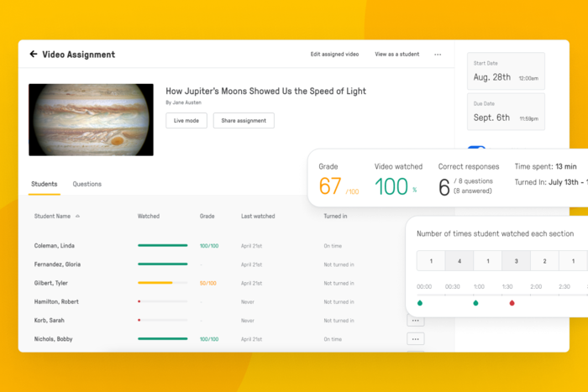Open the options menu for Korb, Sarah
This screenshot has width=588, height=392.
coord(415,321)
